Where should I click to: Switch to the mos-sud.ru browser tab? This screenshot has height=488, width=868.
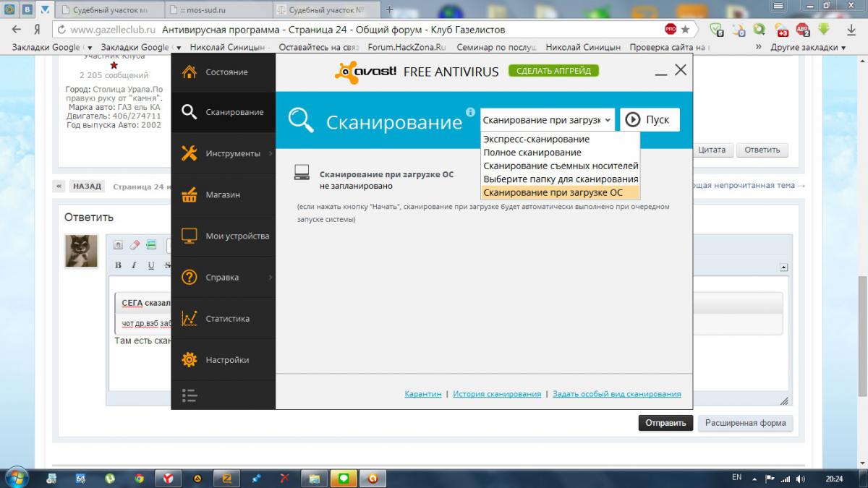[220, 10]
